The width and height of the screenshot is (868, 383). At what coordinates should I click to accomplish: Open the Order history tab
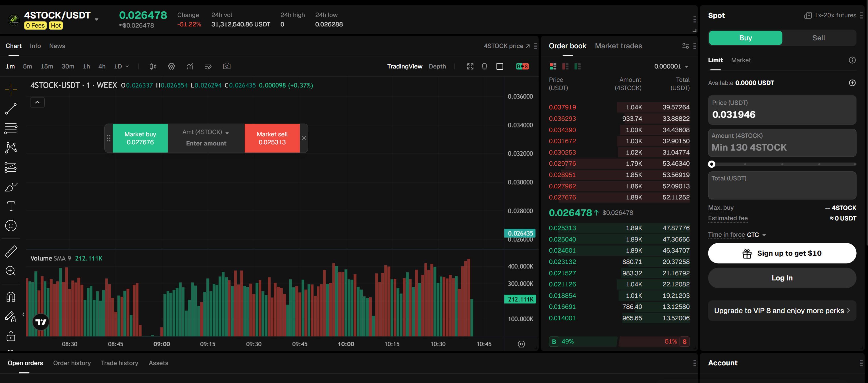click(72, 363)
